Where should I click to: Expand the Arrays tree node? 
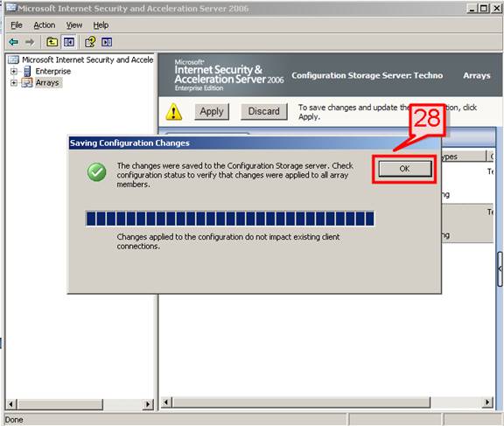(13, 83)
